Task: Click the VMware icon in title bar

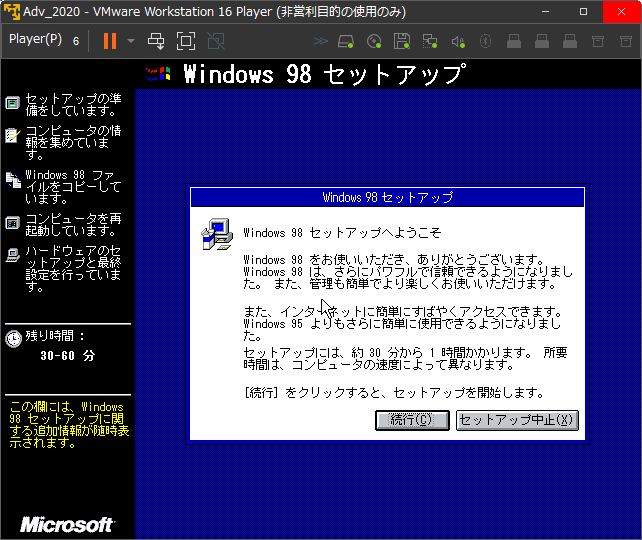Action: 11,11
